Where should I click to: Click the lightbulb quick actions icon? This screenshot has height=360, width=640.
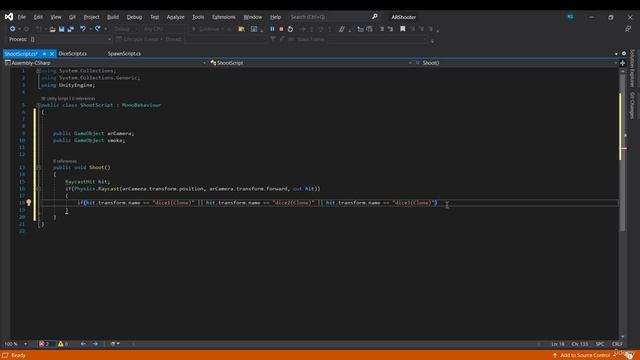click(29, 202)
